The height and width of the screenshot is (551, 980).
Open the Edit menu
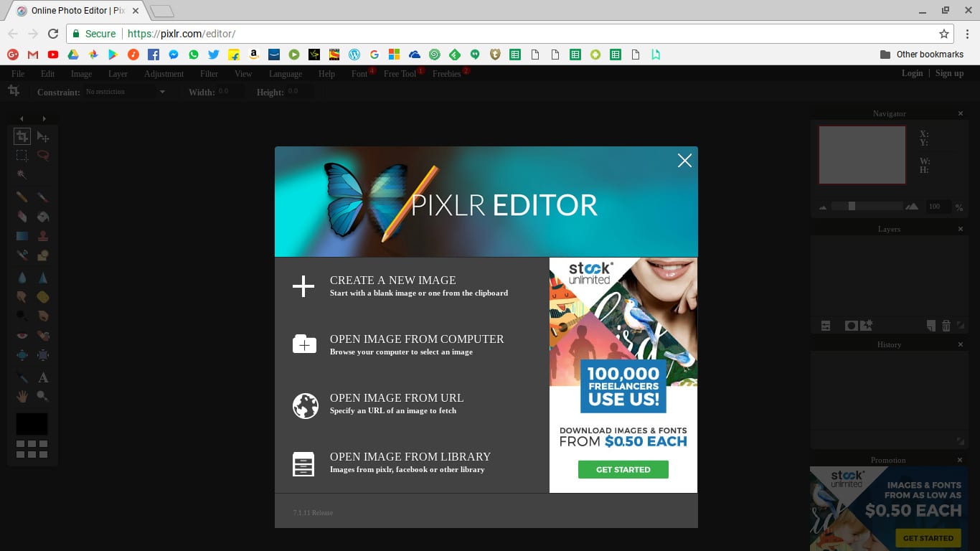pos(47,74)
